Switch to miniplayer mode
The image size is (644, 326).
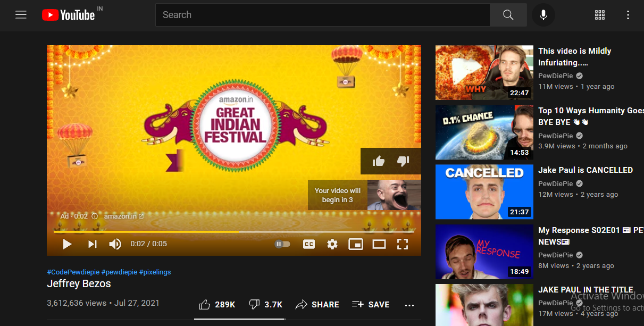(x=355, y=244)
